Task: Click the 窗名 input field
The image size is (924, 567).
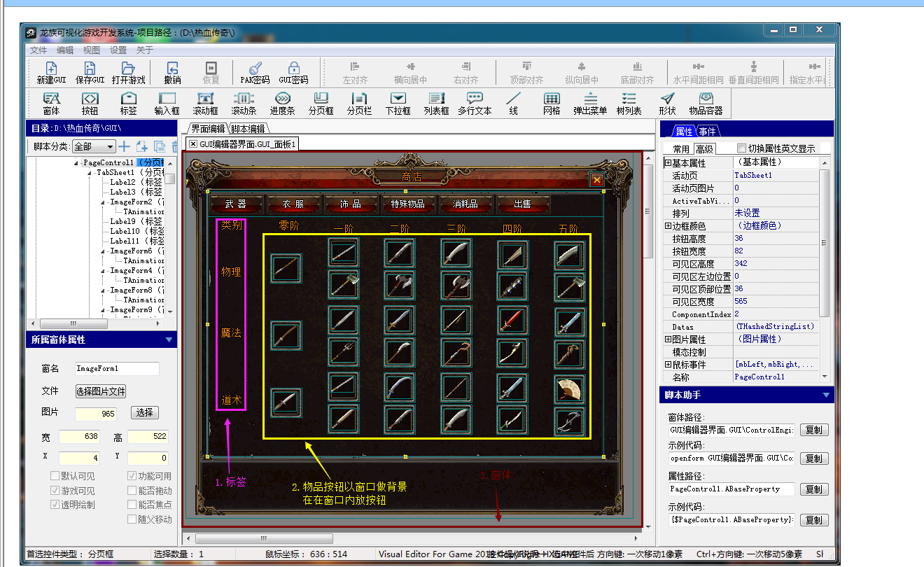Action: (x=117, y=368)
